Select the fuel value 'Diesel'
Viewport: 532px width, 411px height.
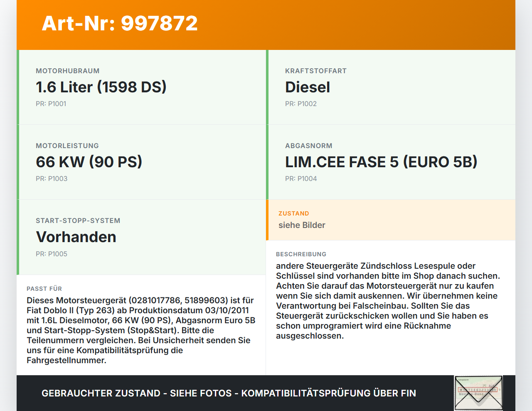pos(308,87)
